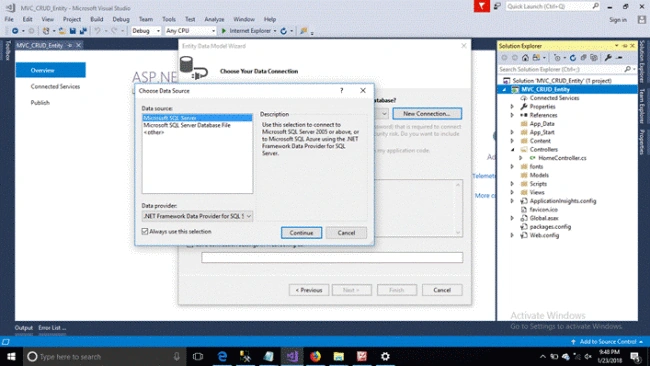
Task: Select the Models folder in Solution Explorer
Action: tap(539, 175)
